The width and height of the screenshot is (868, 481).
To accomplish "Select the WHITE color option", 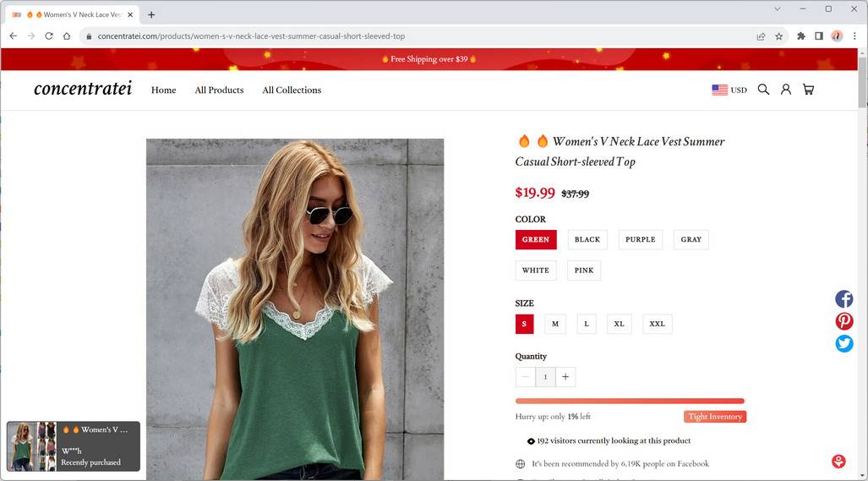I will [x=536, y=271].
